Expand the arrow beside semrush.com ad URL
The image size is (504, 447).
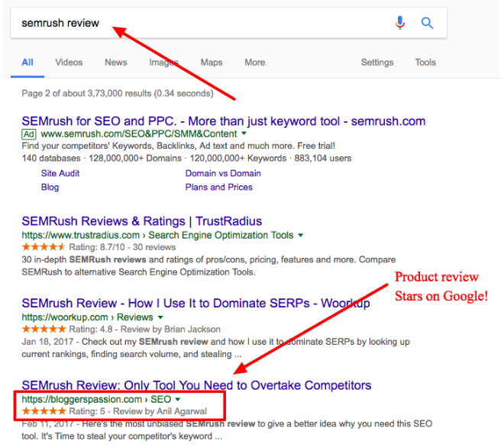click(x=244, y=133)
